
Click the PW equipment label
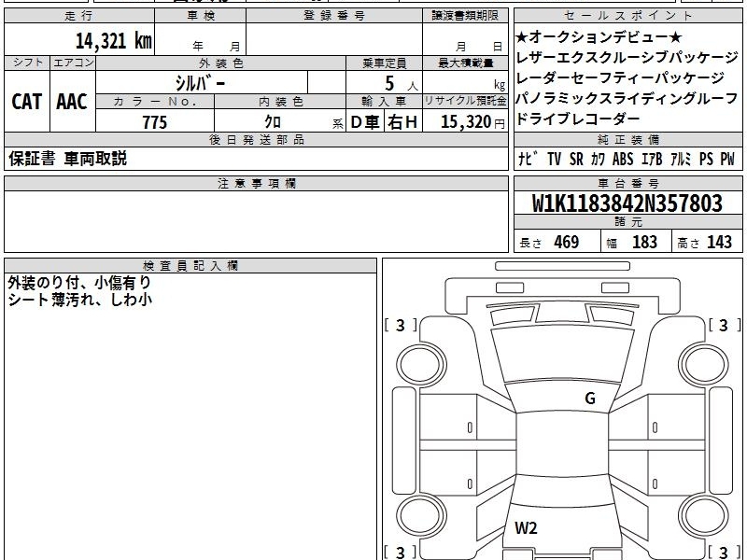point(727,159)
